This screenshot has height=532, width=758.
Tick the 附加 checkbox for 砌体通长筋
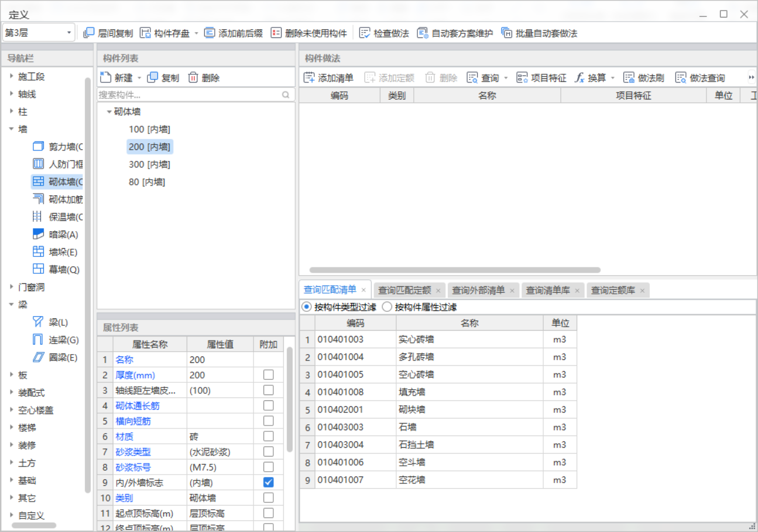pos(268,406)
